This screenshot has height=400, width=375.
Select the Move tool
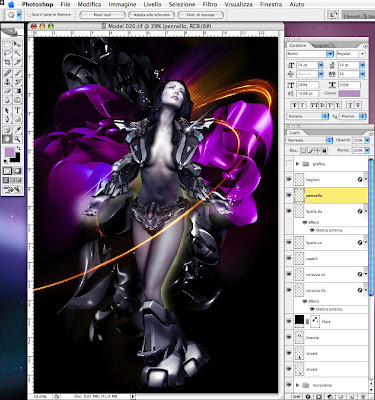pos(17,44)
